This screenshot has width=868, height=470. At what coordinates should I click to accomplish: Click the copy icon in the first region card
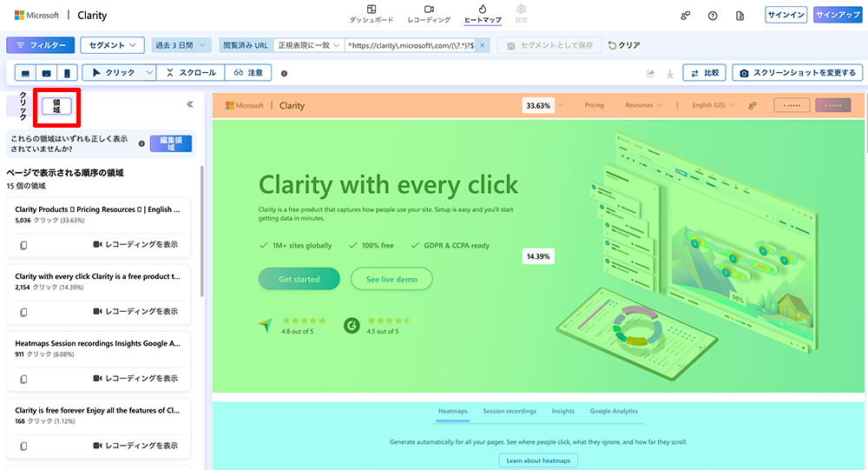pyautogui.click(x=23, y=245)
